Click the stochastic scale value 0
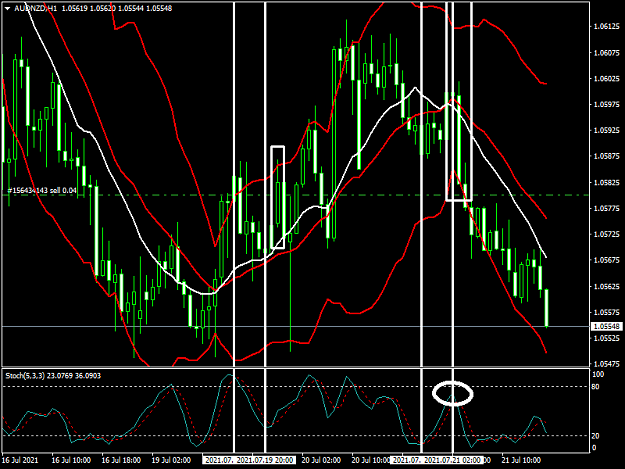This screenshot has height=469, width=625. [x=594, y=448]
